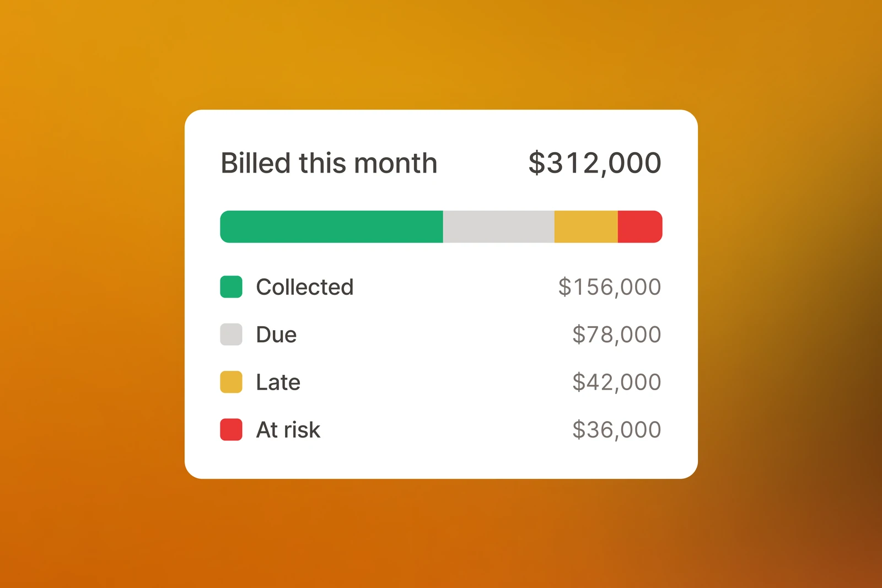
Task: Click the green Collected legend swatch
Action: pyautogui.click(x=231, y=287)
